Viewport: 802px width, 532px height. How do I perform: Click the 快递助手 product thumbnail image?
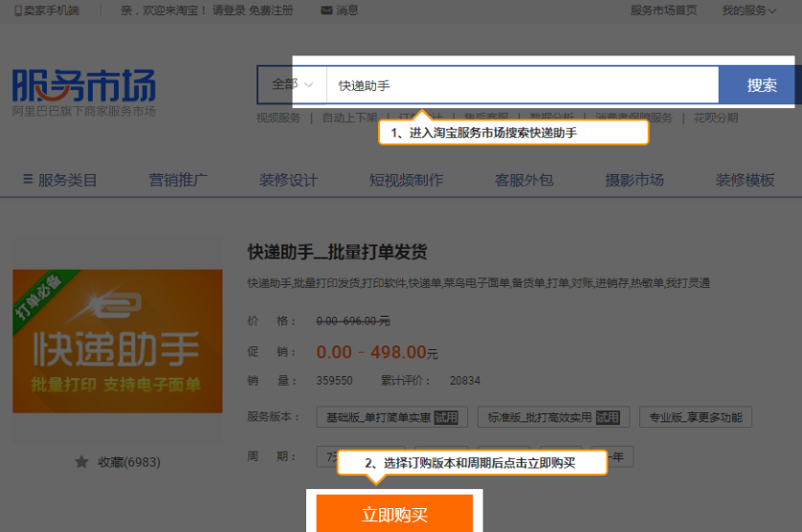point(118,342)
